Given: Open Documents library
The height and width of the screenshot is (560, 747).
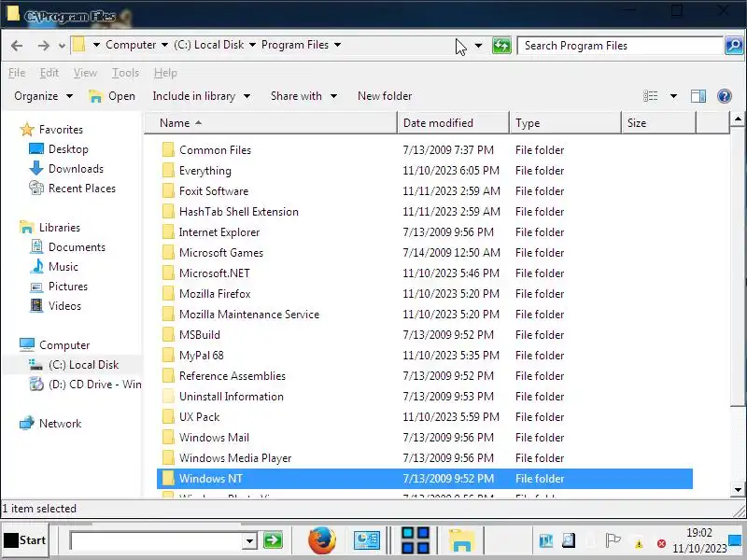Looking at the screenshot, I should point(67,247).
